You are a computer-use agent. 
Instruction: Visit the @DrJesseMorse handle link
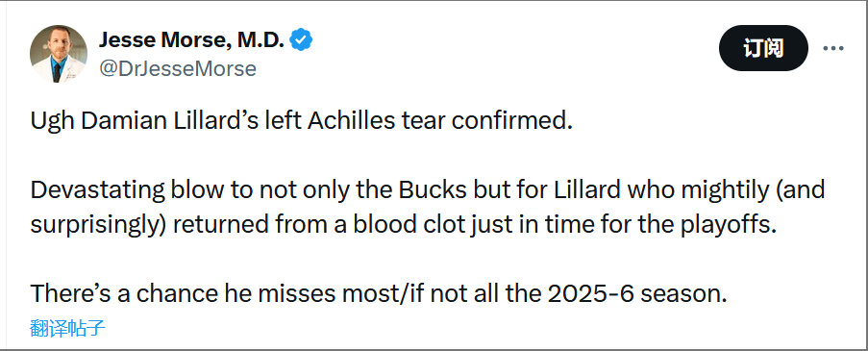(x=177, y=68)
